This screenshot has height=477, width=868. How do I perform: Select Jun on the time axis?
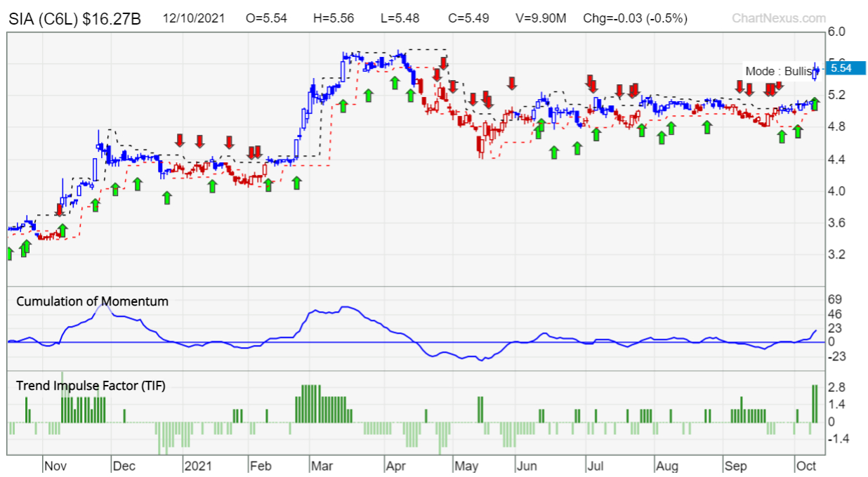point(527,466)
